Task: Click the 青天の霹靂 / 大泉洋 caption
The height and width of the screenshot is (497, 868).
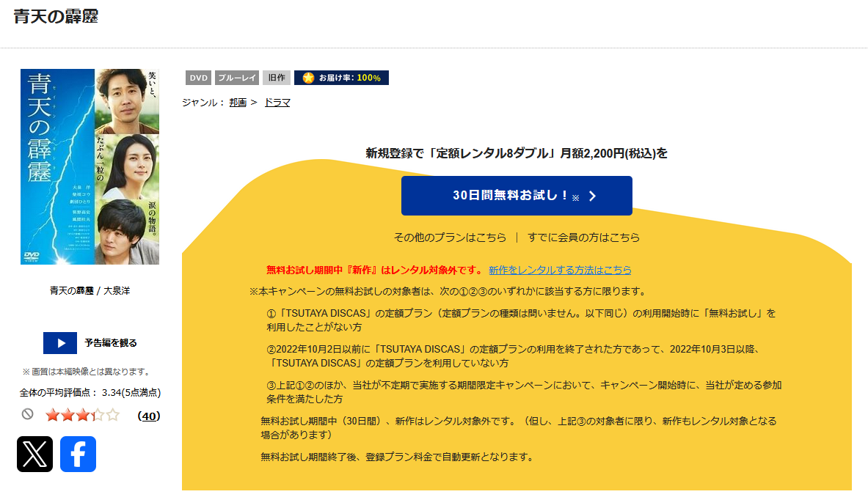Action: (90, 290)
